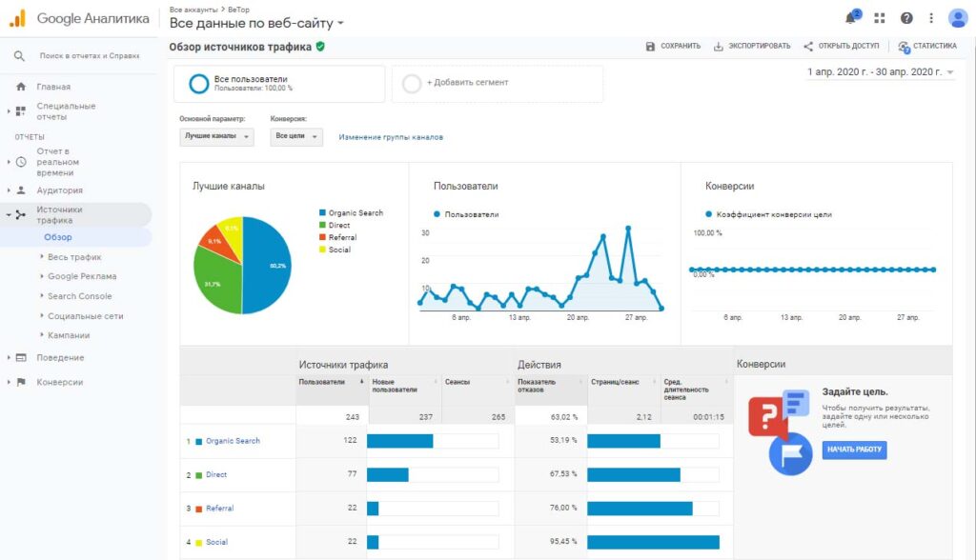Open the Search Console submenu item
The image size is (976, 560).
[x=80, y=296]
